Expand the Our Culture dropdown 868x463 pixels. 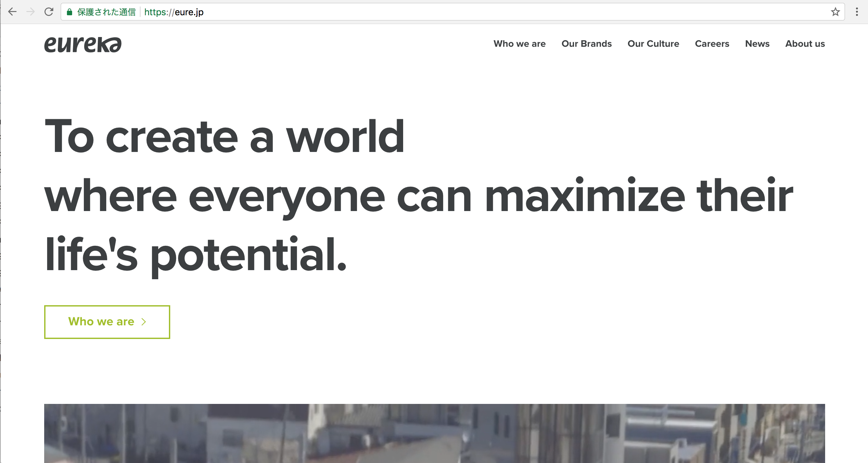653,44
